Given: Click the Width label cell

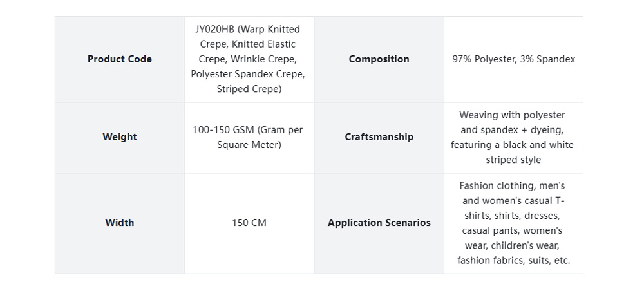Looking at the screenshot, I should coord(120,223).
